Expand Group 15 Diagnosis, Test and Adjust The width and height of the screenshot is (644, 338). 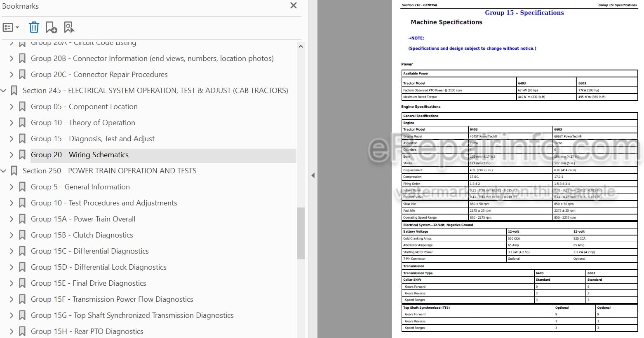(x=12, y=139)
